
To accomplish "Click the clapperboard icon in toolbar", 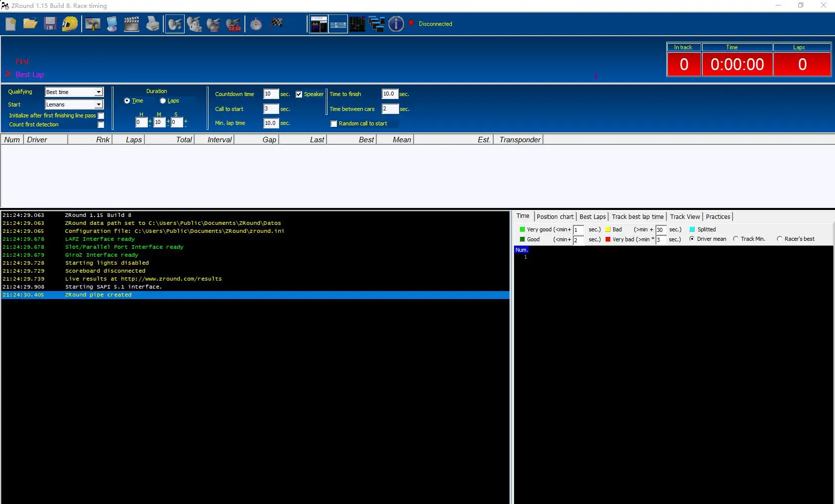I will 131,24.
